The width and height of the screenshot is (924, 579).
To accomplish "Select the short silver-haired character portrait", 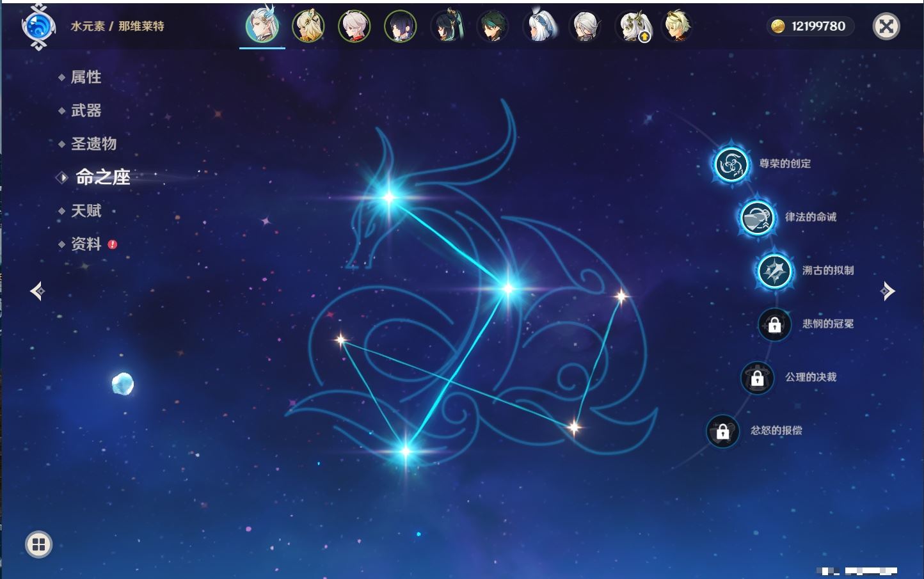I will (585, 26).
